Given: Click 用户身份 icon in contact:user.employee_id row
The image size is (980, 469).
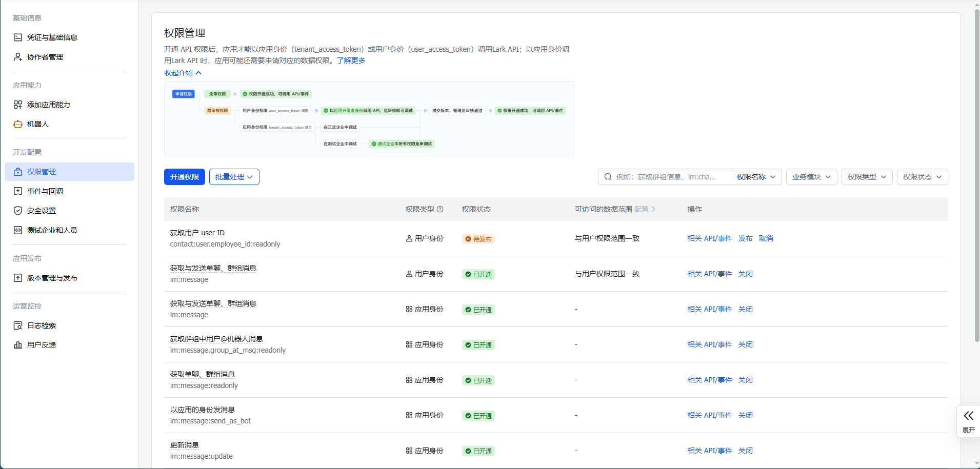Looking at the screenshot, I should (409, 238).
